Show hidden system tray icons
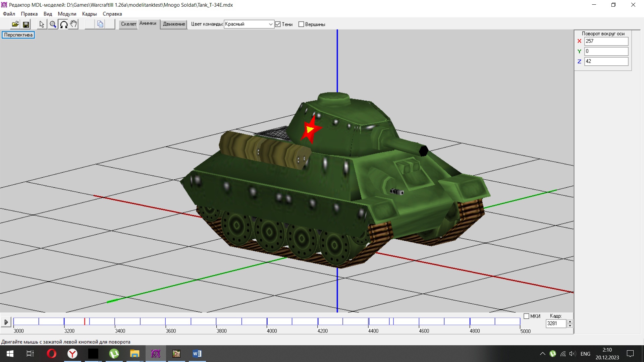The image size is (644, 362). (x=542, y=354)
